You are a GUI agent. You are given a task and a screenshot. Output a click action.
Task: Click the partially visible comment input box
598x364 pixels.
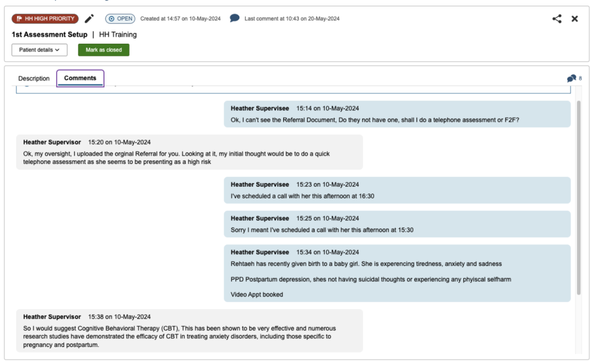tap(292, 89)
